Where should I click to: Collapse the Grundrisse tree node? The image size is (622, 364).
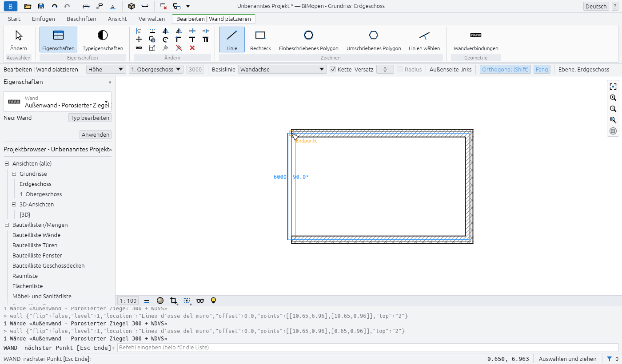(14, 174)
